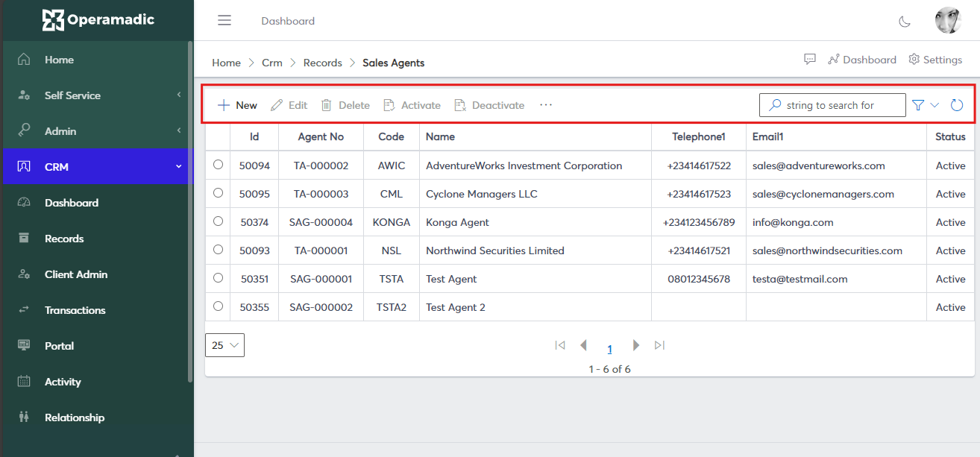This screenshot has width=980, height=457.
Task: Click the Admin key icon
Action: coord(24,130)
